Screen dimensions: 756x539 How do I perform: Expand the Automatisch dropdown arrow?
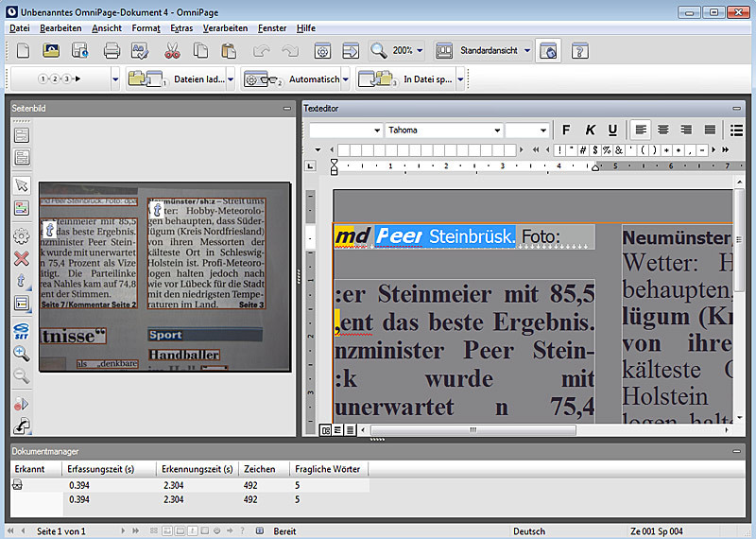[346, 79]
